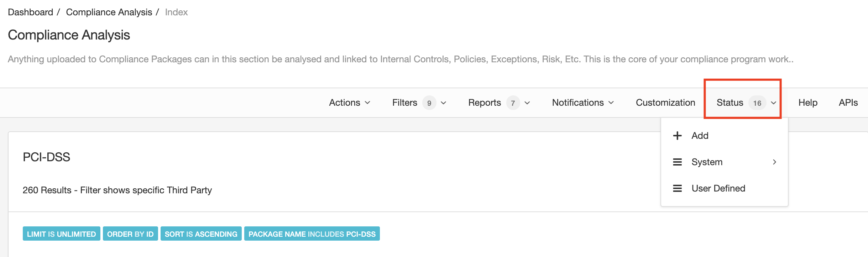Navigate to Dashboard via breadcrumb link
Screen dimensions: 868x257
pos(30,12)
